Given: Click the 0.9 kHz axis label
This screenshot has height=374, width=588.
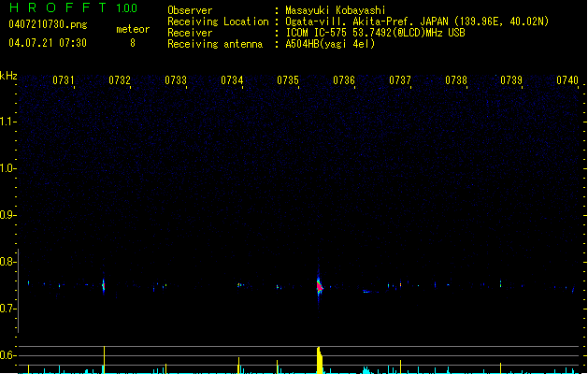Looking at the screenshot, I should (x=7, y=215).
